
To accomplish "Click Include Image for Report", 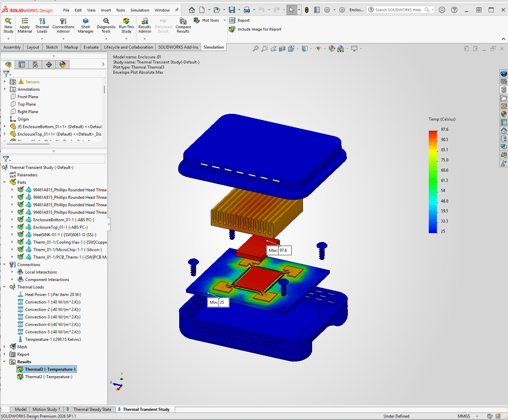I will (255, 29).
